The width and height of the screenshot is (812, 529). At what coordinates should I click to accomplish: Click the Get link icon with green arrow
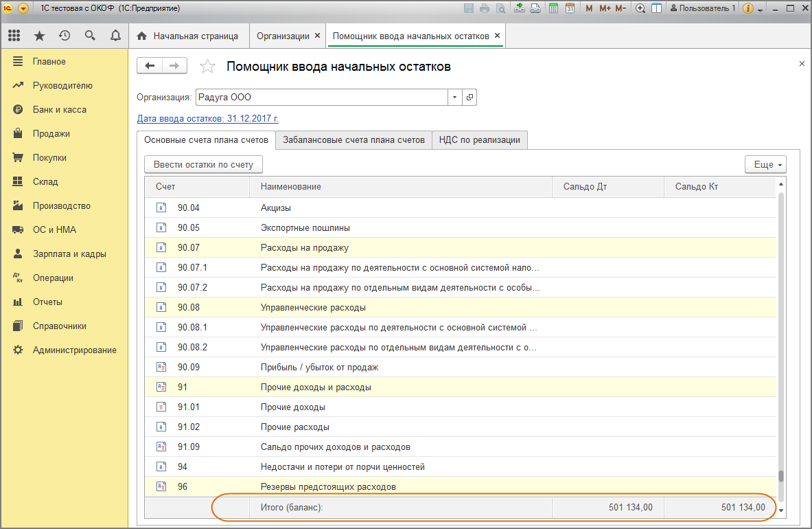(520, 8)
